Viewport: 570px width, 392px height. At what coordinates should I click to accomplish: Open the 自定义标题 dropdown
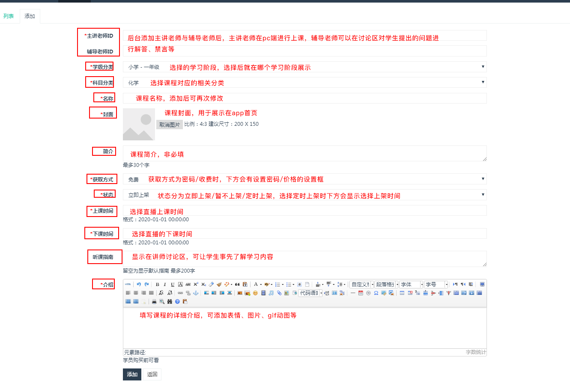tap(362, 284)
